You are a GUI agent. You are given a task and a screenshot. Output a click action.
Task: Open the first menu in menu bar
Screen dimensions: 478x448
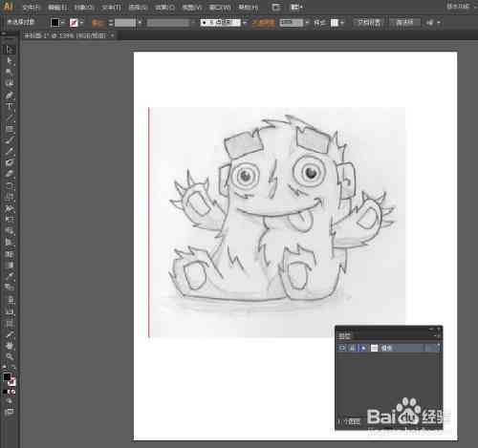pyautogui.click(x=31, y=7)
